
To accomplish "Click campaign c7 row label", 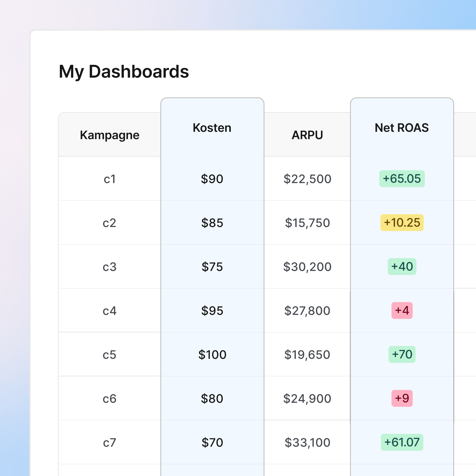I will [110, 443].
